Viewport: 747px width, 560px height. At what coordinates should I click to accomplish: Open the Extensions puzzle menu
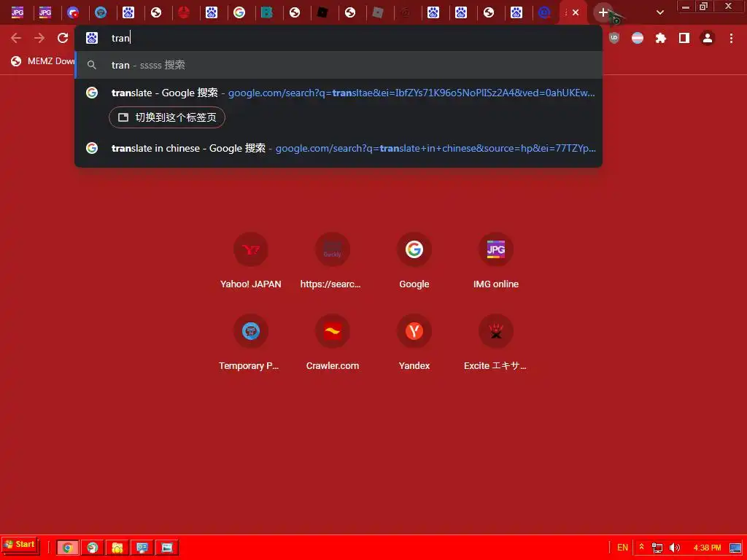point(661,38)
